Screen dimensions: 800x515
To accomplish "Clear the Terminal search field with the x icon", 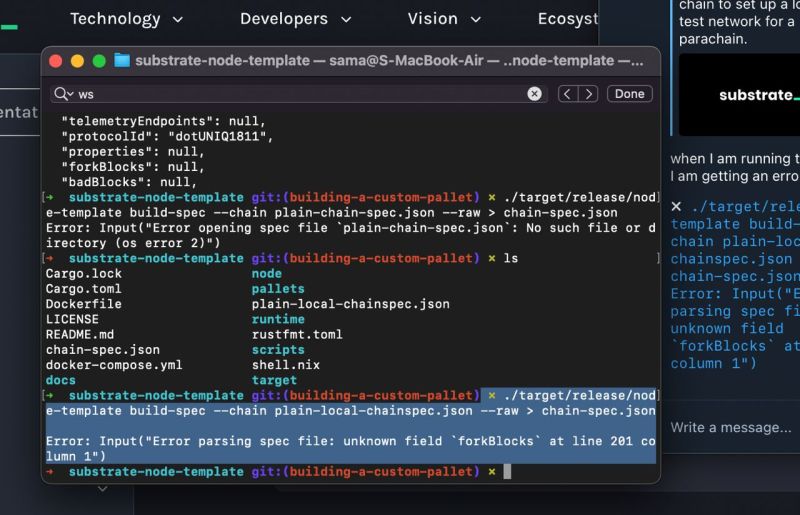I will (x=534, y=94).
